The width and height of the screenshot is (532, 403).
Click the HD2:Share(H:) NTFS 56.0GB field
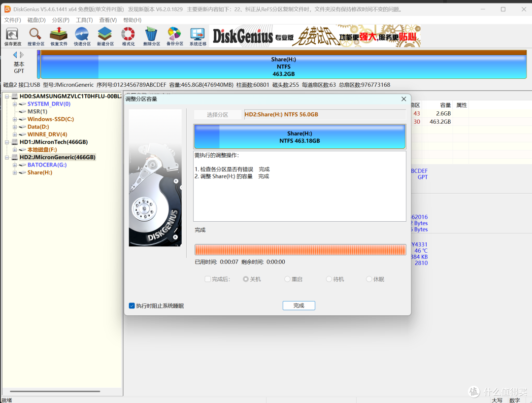[325, 115]
